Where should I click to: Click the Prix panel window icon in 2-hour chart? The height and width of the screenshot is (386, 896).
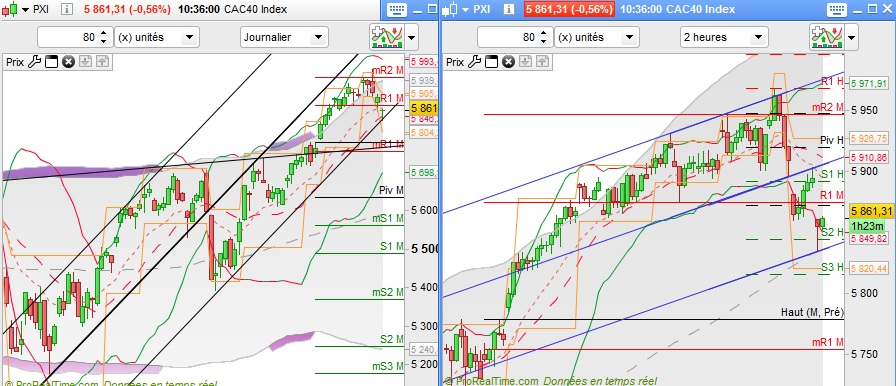[x=491, y=62]
